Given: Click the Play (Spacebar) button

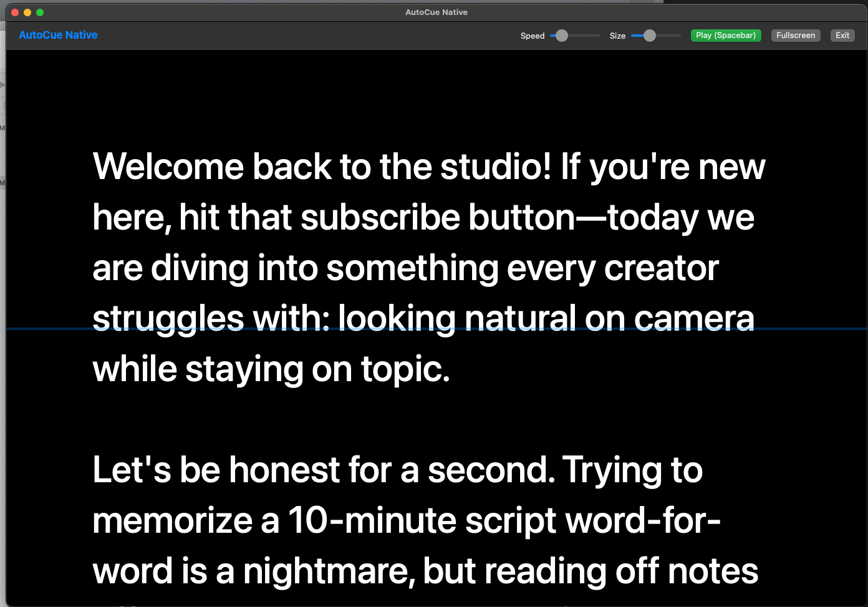Looking at the screenshot, I should pos(726,36).
